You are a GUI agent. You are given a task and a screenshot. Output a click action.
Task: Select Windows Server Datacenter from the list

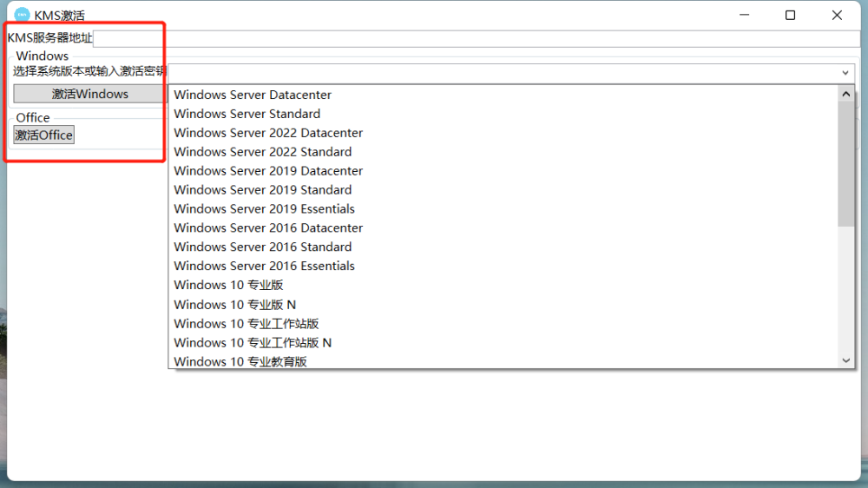click(x=503, y=95)
